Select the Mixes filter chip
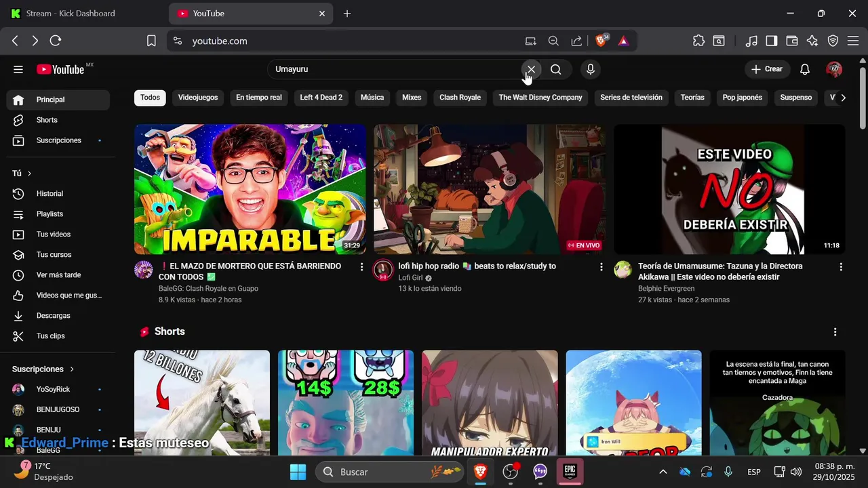Image resolution: width=868 pixels, height=488 pixels. [x=412, y=98]
